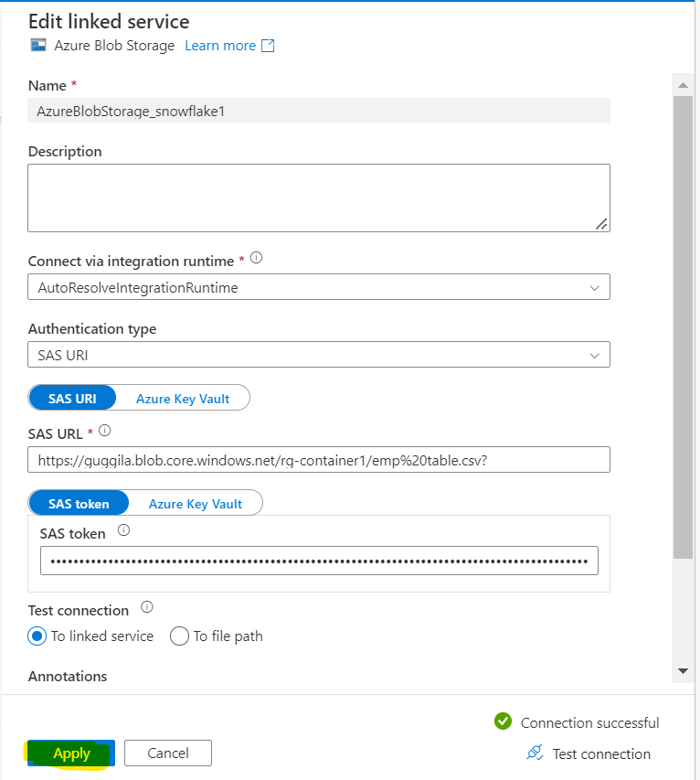Click the Azure Blob Storage service icon

(37, 46)
